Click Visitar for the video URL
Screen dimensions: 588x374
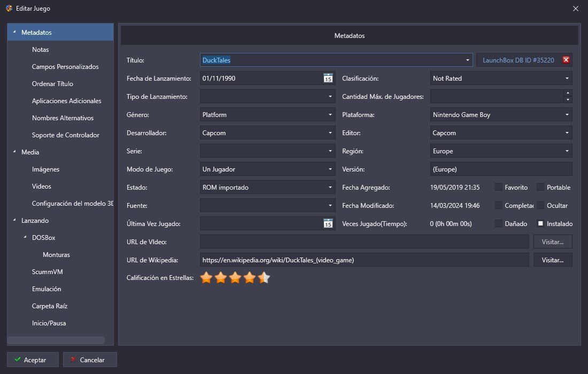click(x=553, y=241)
